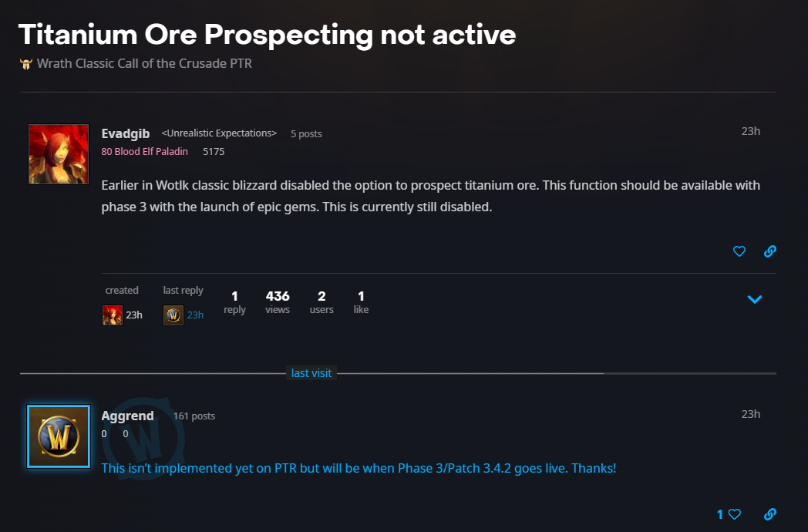808x532 pixels.
Task: Open Evadgib's large avatar profile
Action: pyautogui.click(x=59, y=154)
